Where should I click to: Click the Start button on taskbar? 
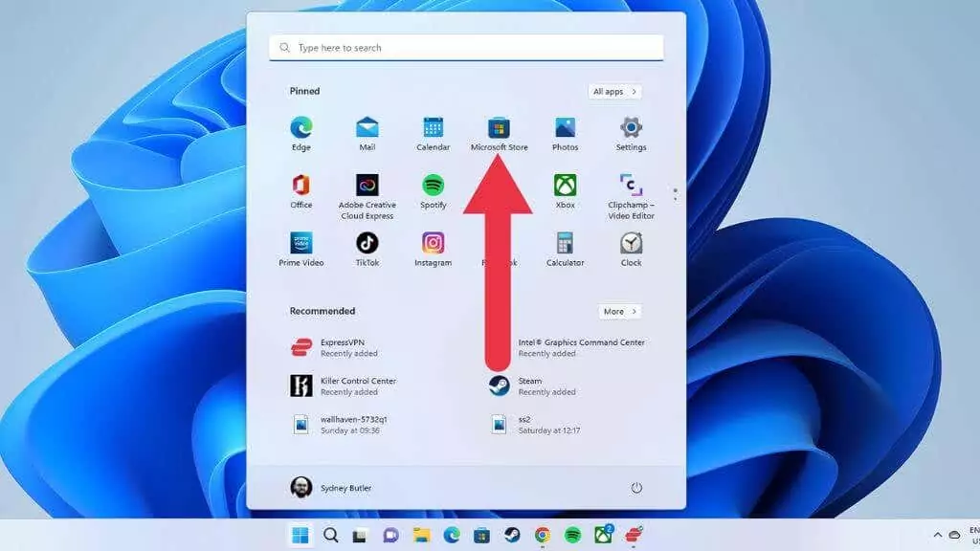click(300, 536)
